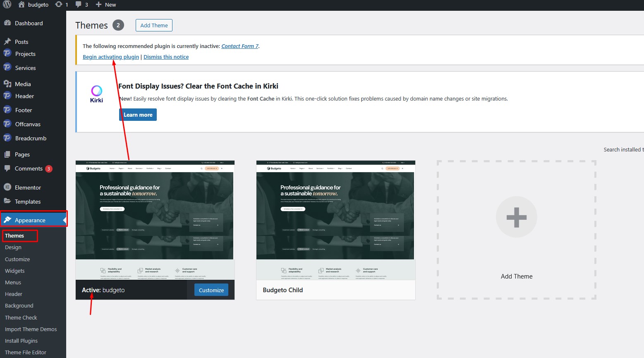
Task: Click the WordPress logo icon
Action: click(7, 5)
